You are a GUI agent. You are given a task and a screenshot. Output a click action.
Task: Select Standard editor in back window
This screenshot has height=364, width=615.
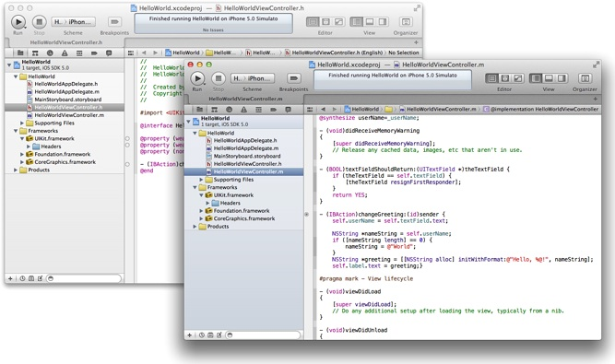(313, 22)
